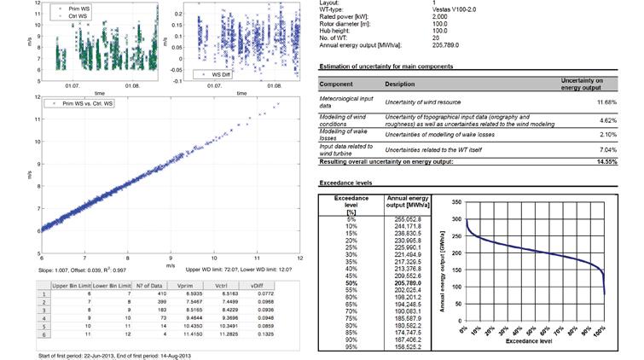Click the 'Modelling of wind conditions' component

pos(343,120)
